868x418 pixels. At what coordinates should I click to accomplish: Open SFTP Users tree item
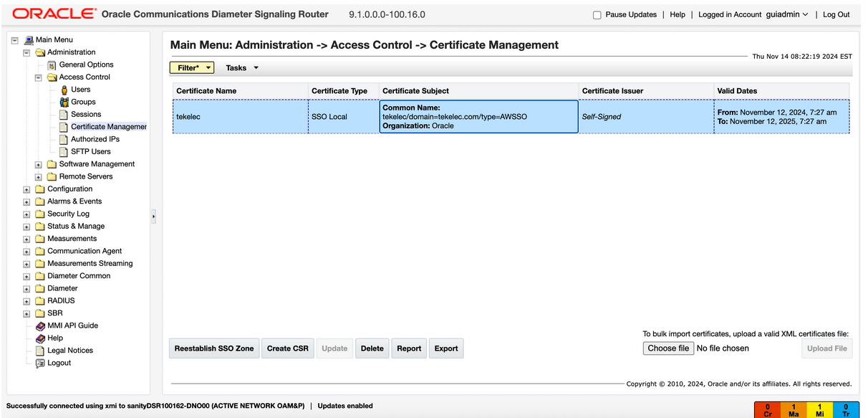pyautogui.click(x=91, y=151)
